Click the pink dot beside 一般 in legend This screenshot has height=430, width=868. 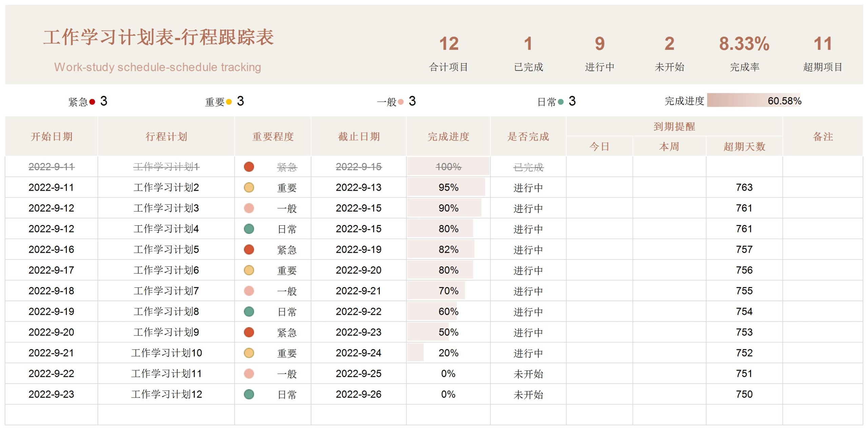(401, 102)
